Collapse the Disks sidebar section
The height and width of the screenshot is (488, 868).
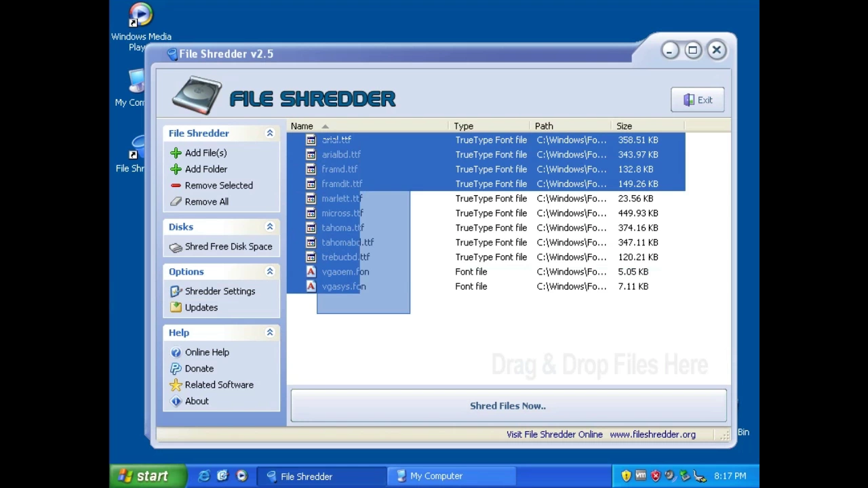pos(270,227)
